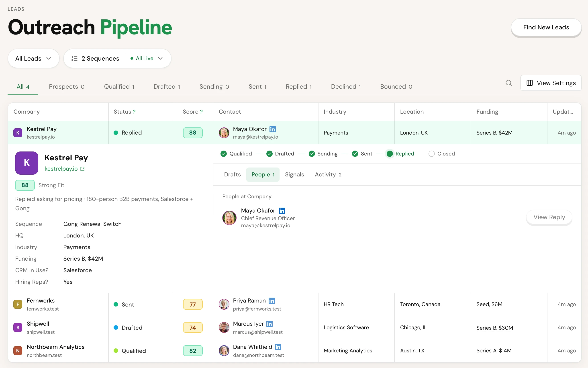
Task: Expand the All Live status dropdown
Action: 147,58
